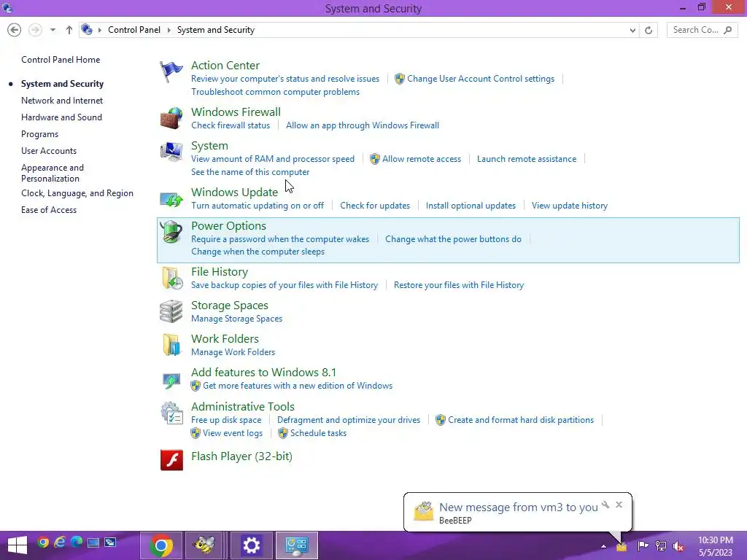Open Clock, Language, and Region
The height and width of the screenshot is (560, 747).
[77, 193]
